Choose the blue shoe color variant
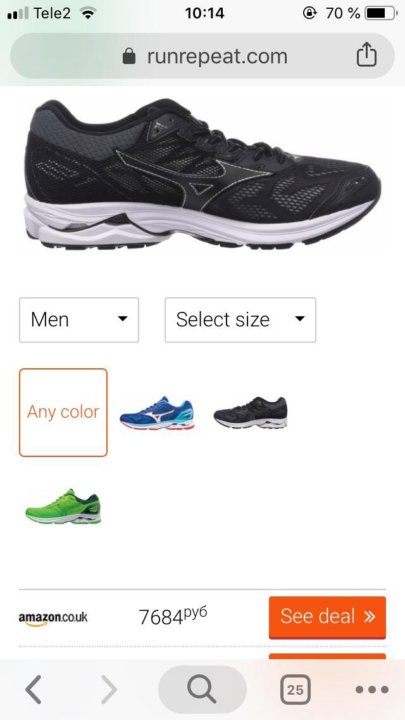The height and width of the screenshot is (720, 405). point(157,413)
